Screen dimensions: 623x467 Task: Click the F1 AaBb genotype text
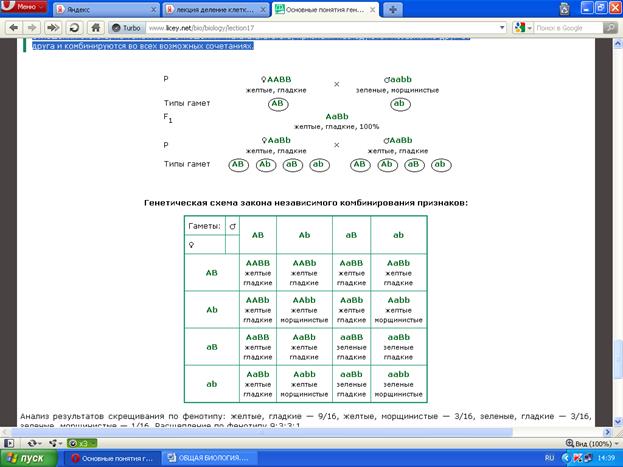click(337, 116)
